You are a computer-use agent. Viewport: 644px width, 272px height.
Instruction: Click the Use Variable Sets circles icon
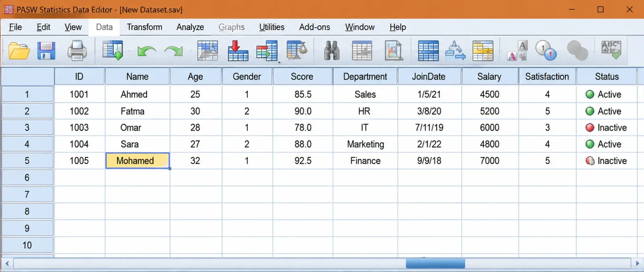coord(546,51)
